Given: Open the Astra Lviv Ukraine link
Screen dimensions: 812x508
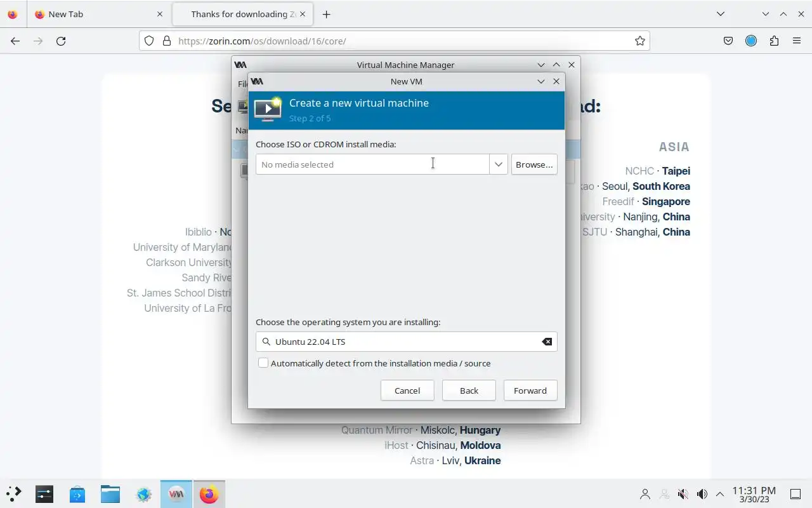Looking at the screenshot, I should point(455,460).
